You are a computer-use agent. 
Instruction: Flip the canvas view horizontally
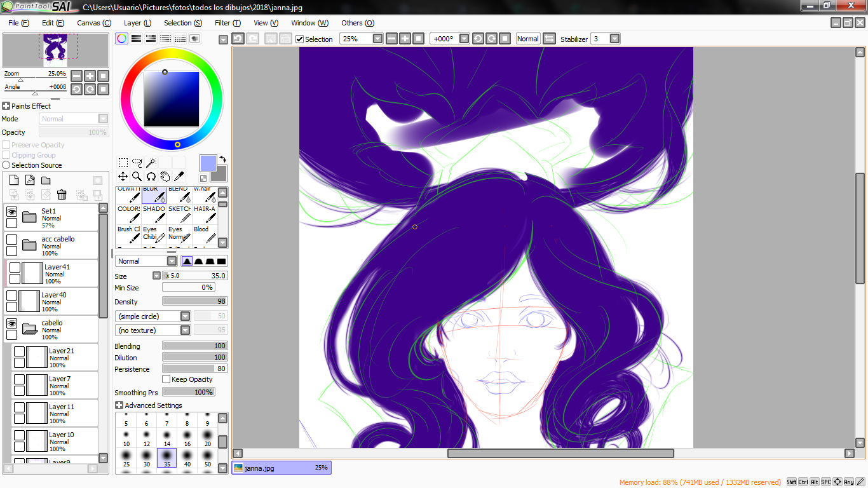[x=550, y=39]
